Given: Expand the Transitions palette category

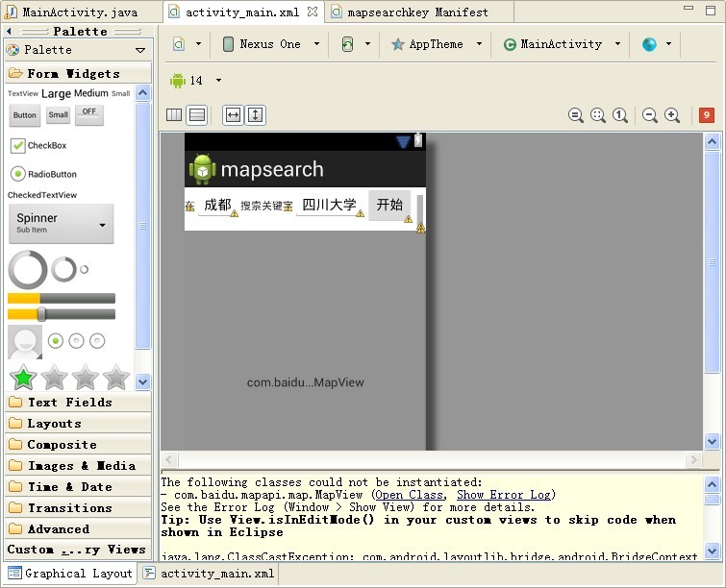Looking at the screenshot, I should pyautogui.click(x=78, y=508).
